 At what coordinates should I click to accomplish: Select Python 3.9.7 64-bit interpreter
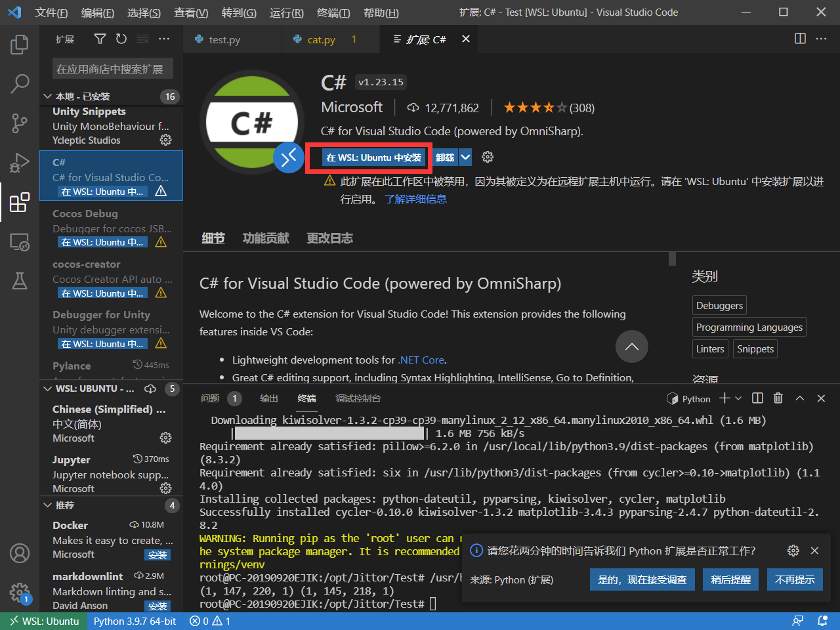pos(135,621)
